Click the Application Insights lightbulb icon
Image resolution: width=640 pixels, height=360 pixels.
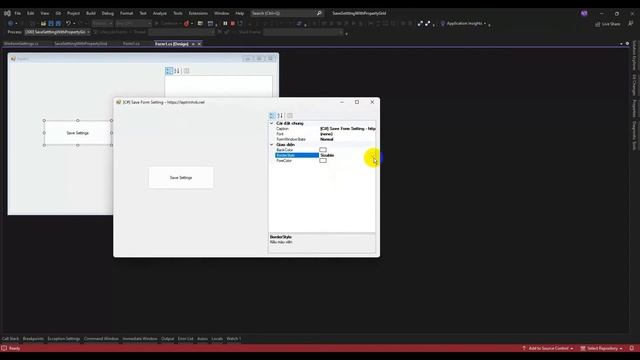(x=443, y=24)
